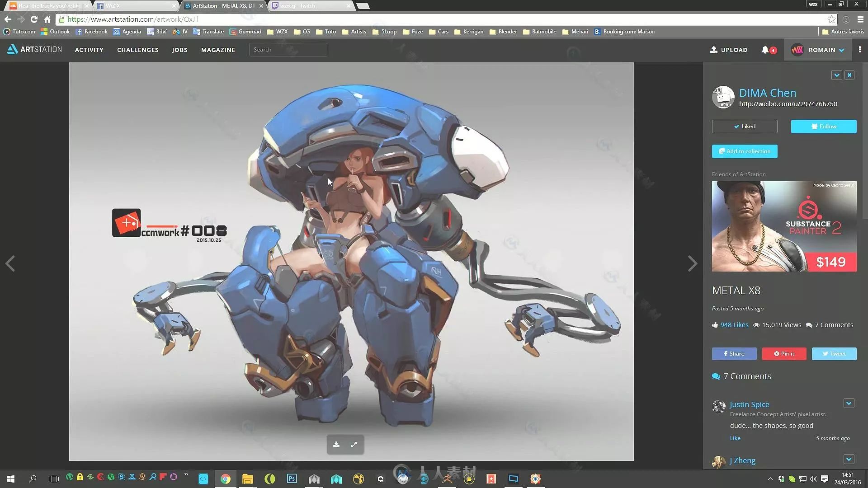This screenshot has height=488, width=868.
Task: Open 948 Likes link
Action: point(734,325)
